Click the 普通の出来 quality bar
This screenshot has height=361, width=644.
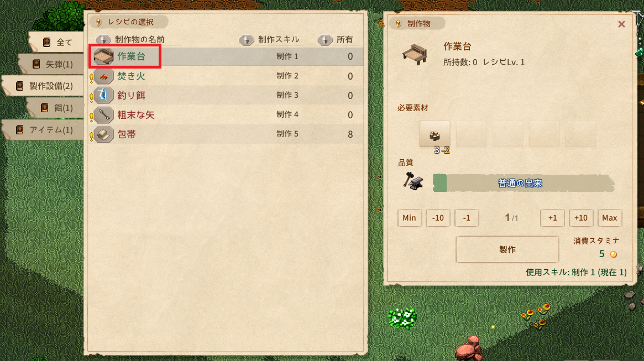click(523, 183)
